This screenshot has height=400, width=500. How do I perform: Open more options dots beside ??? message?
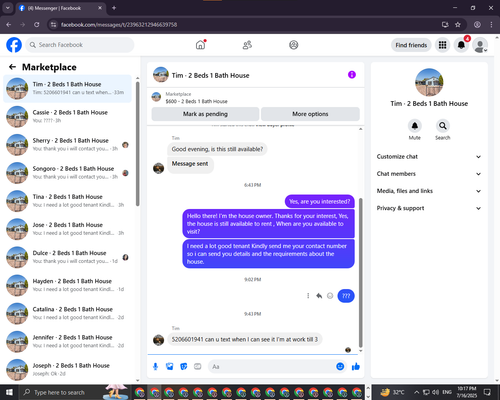pyautogui.click(x=308, y=296)
